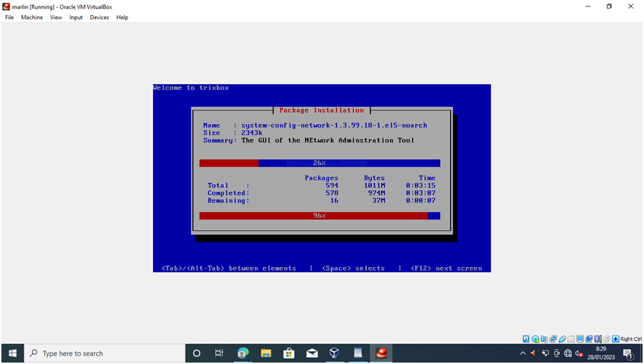Click the optical drive status icon
Screen dimensions: 644x364
click(x=536, y=339)
